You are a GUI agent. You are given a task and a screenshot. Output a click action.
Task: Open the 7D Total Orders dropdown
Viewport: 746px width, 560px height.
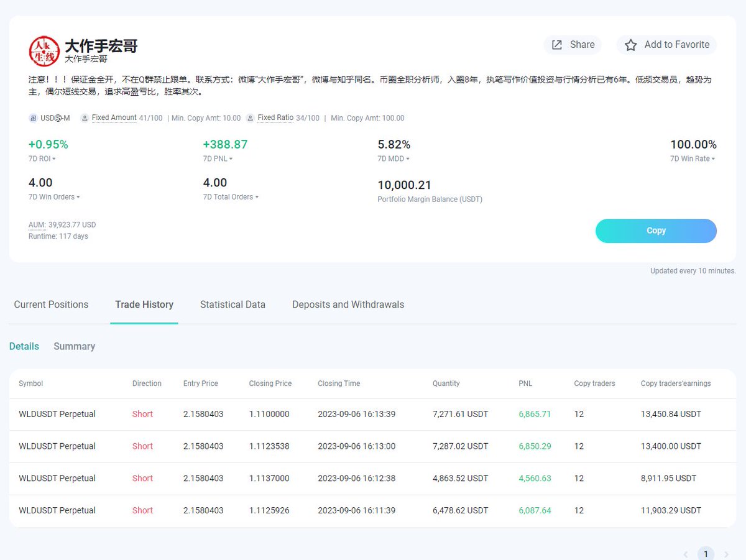click(x=231, y=197)
